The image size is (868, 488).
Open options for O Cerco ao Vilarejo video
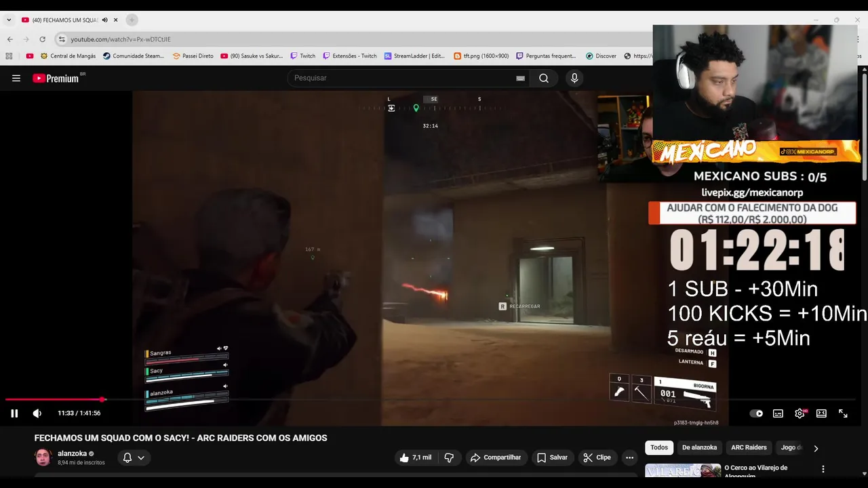[x=823, y=469]
